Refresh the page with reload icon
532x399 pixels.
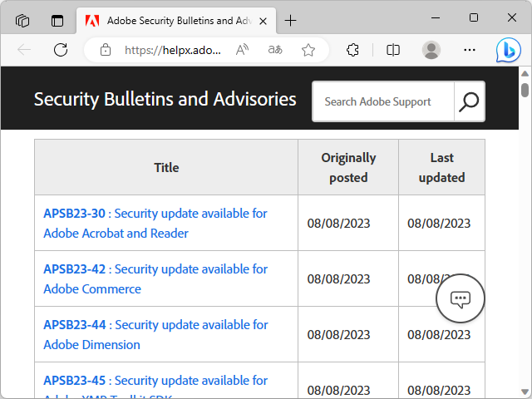tap(61, 50)
